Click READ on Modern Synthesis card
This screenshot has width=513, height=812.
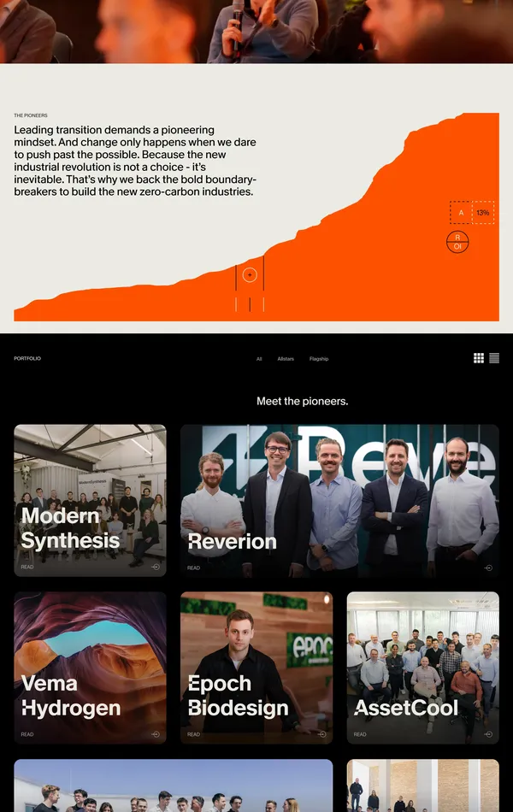pos(27,567)
